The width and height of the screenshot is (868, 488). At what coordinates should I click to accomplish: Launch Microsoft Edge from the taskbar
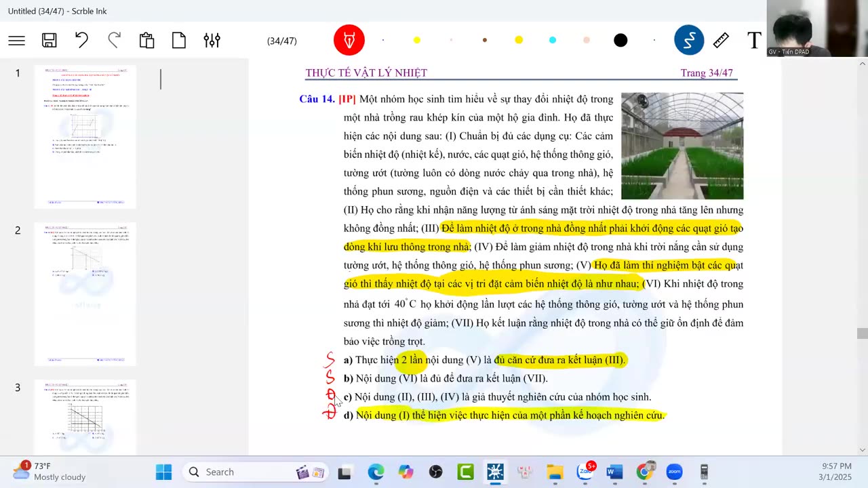pyautogui.click(x=376, y=472)
